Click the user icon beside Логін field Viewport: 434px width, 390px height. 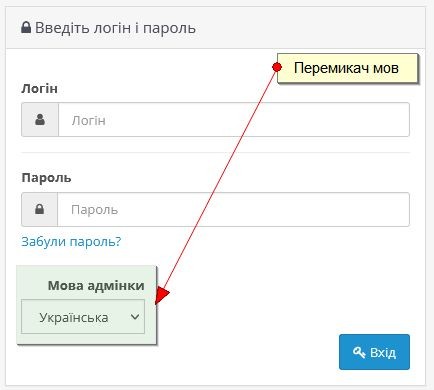(x=40, y=119)
